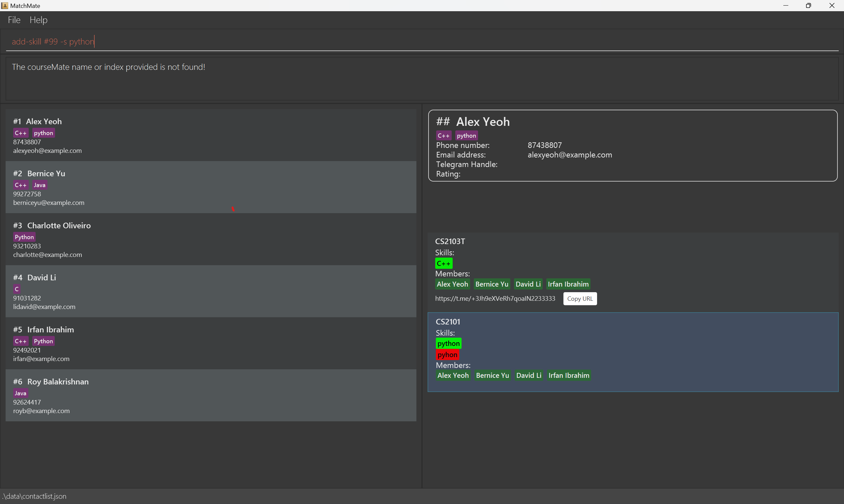
Task: Click the Python tag under Charlotte Oliveiro
Action: click(24, 237)
